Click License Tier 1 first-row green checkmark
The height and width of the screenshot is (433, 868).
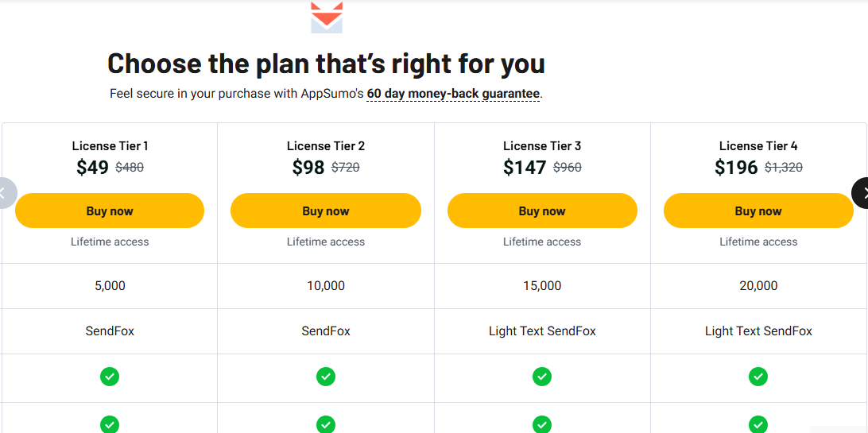click(x=110, y=377)
